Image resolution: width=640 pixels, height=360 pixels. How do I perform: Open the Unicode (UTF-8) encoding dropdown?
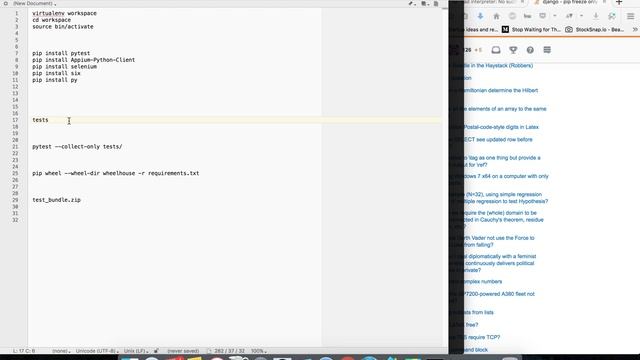coord(97,351)
